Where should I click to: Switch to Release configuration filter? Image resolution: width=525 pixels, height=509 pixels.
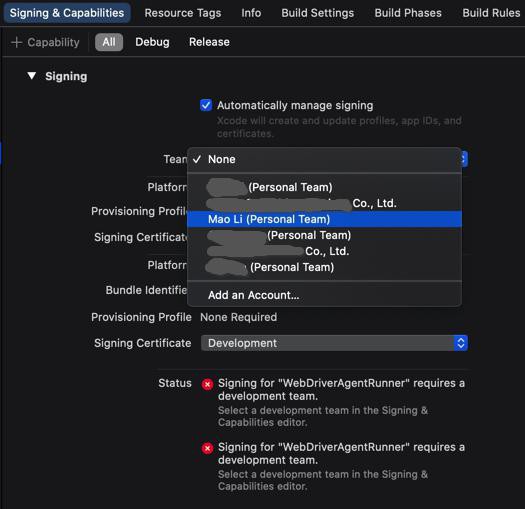[x=209, y=42]
